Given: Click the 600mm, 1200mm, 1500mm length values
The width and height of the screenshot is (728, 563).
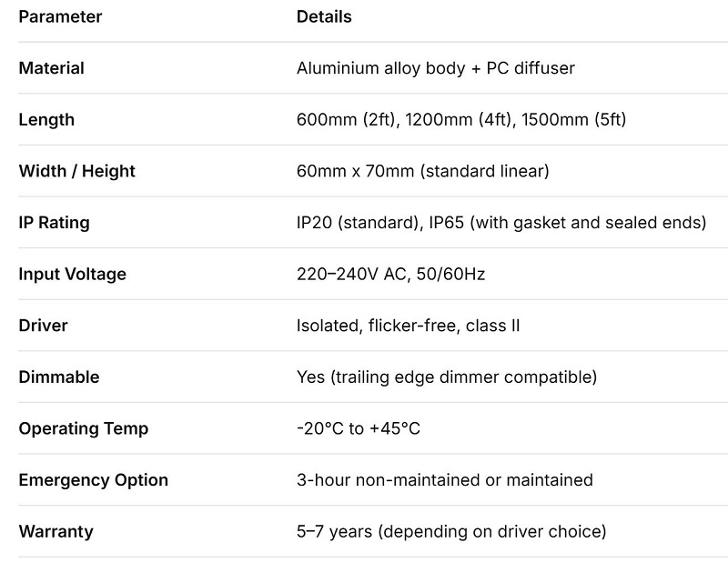Looking at the screenshot, I should click(461, 119).
